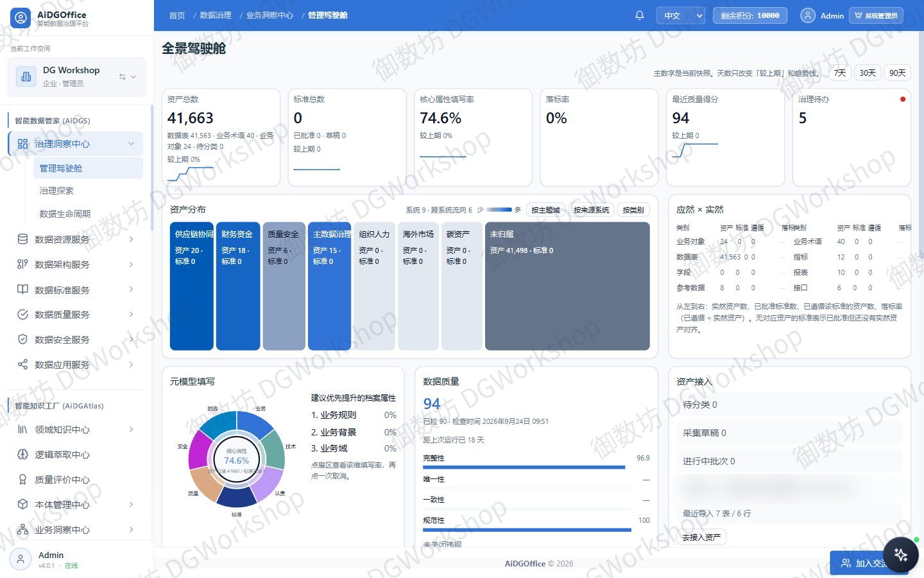Expand 数据标准服务 submenu arrow
Screen dimensions: 924x578
132,289
